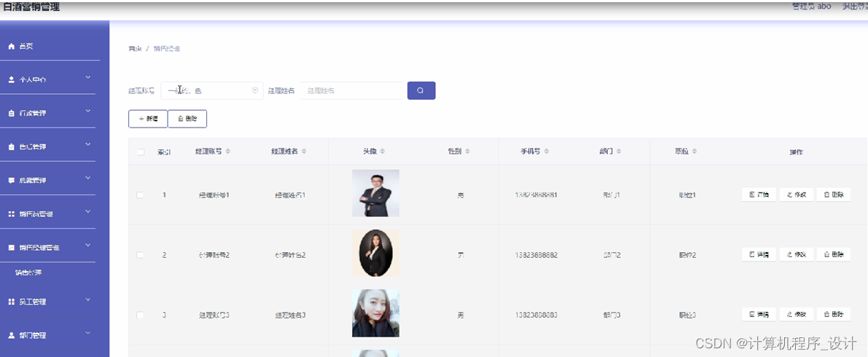Click the phone number 13823888881
The width and height of the screenshot is (868, 357).
point(536,195)
